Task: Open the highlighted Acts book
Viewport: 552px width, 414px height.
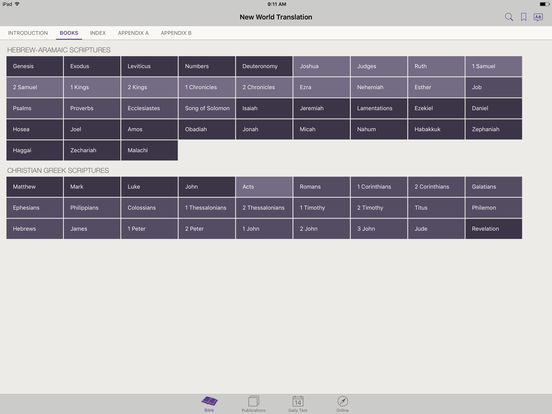Action: pos(264,187)
